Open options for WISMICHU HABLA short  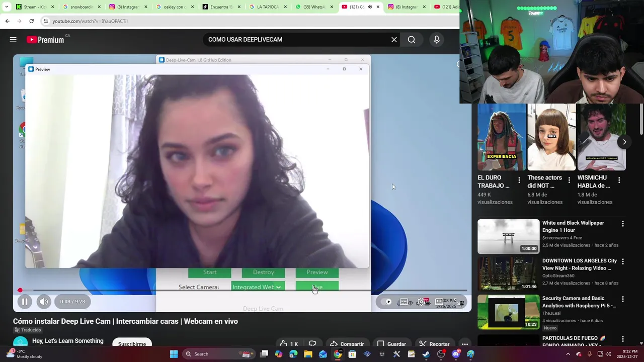pyautogui.click(x=619, y=180)
